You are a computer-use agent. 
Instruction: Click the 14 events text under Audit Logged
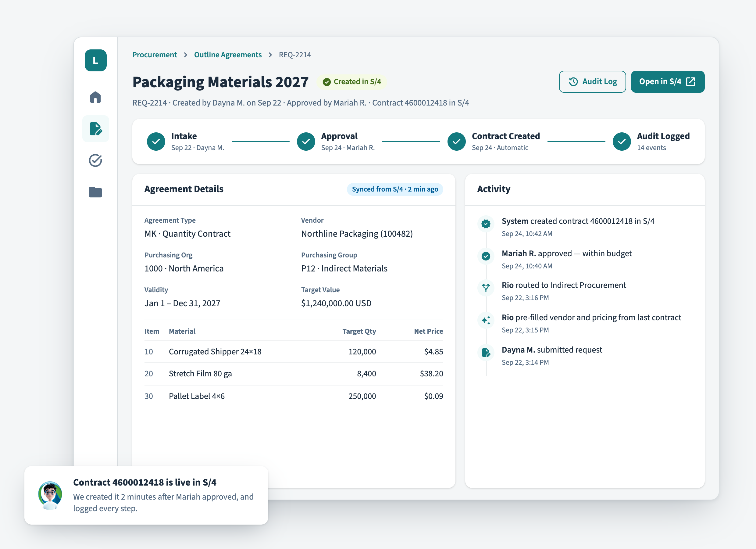651,148
